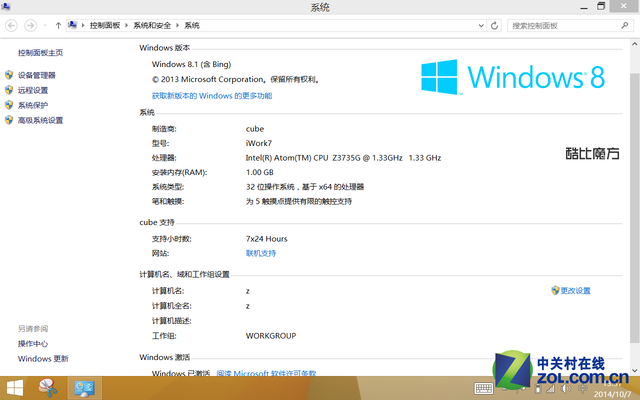Click the Back navigation arrow
The width and height of the screenshot is (640, 400).
tap(11, 26)
